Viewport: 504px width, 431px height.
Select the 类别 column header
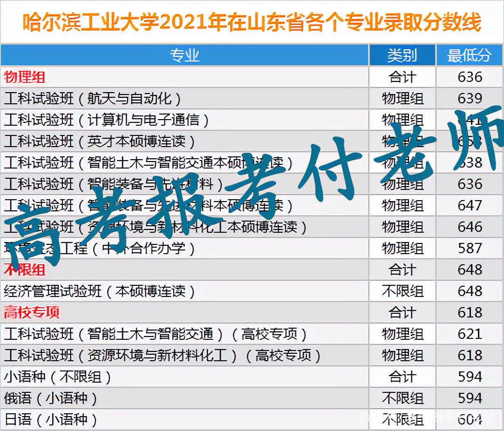point(402,55)
